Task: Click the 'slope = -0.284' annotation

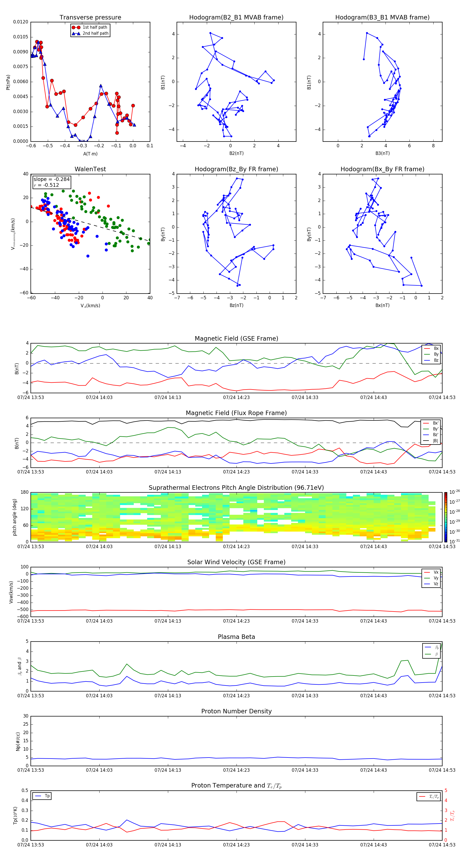Action: [52, 179]
